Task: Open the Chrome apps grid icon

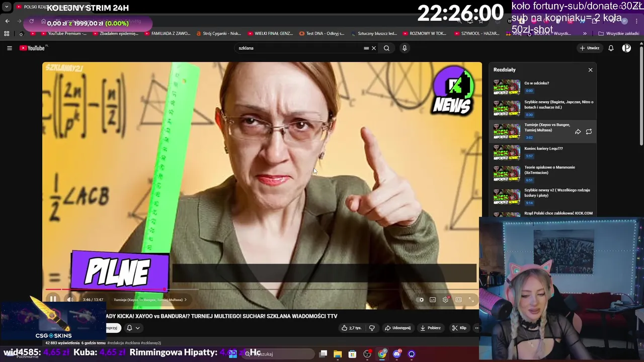Action: [x=7, y=34]
